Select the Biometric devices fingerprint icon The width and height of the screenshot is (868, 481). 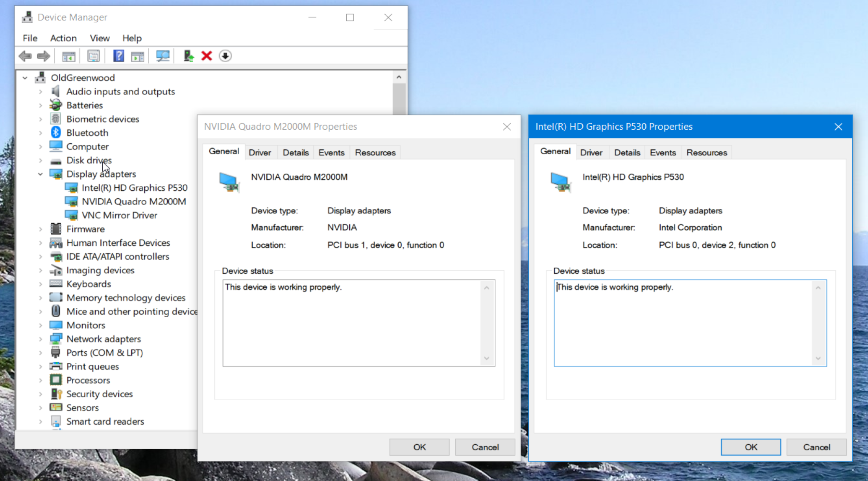pyautogui.click(x=56, y=119)
